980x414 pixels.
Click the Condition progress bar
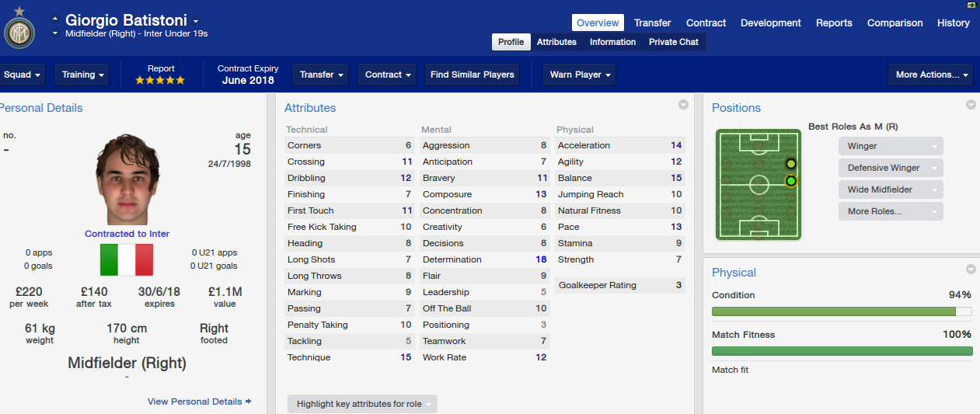(842, 311)
